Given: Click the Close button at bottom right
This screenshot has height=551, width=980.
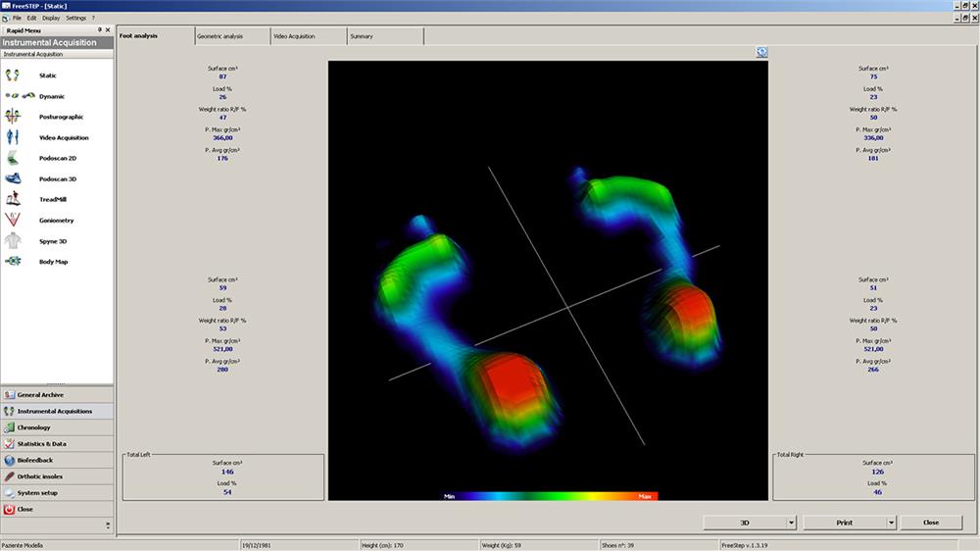Looking at the screenshot, I should click(930, 523).
